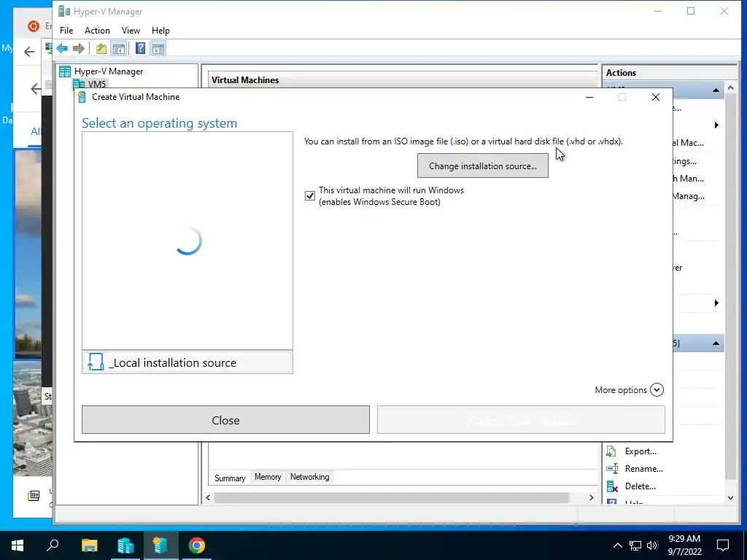The image size is (747, 560).
Task: Click the Virtual Machines panel header
Action: coord(403,80)
